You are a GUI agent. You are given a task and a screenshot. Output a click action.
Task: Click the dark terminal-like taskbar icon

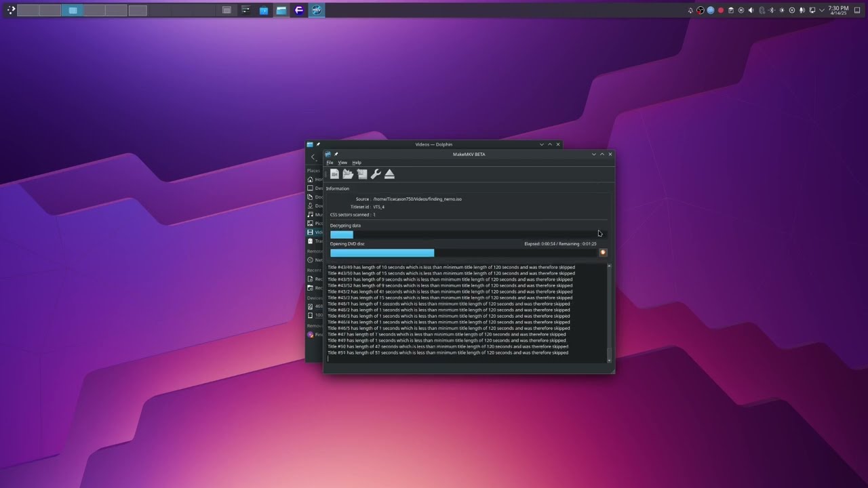pos(245,10)
